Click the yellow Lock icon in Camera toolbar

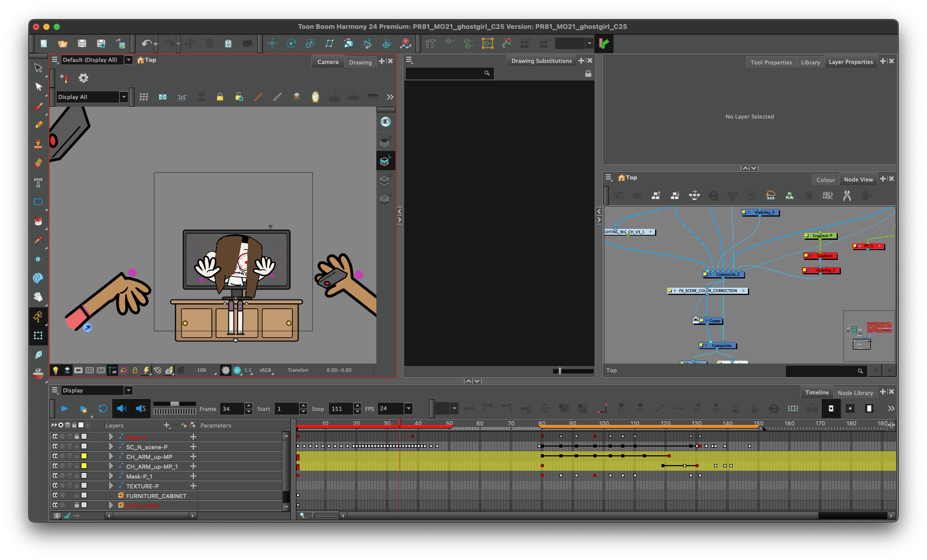(x=220, y=97)
